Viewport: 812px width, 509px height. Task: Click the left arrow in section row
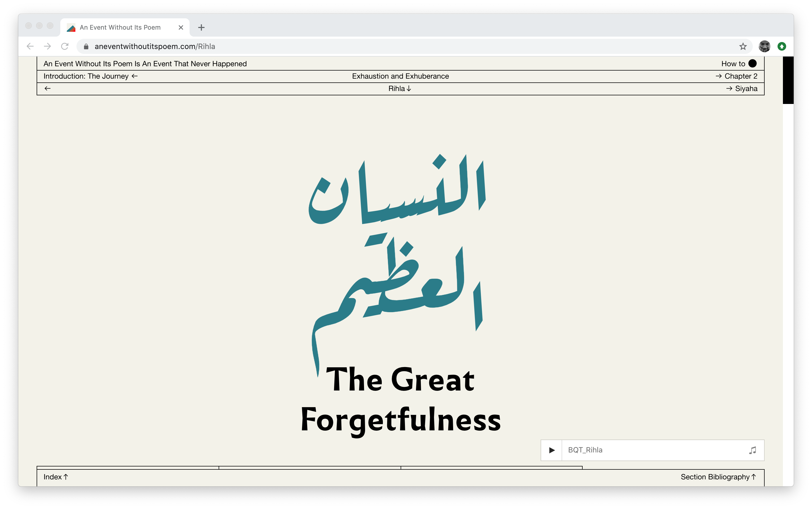47,88
